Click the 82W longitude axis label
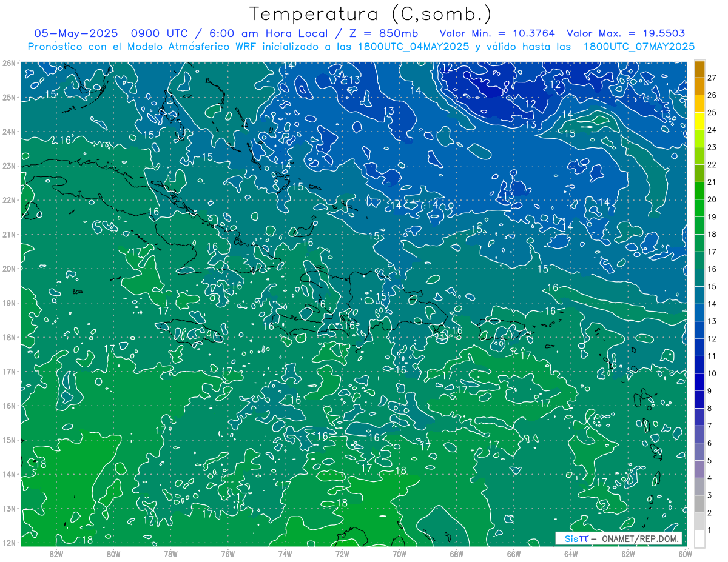 coord(56,554)
